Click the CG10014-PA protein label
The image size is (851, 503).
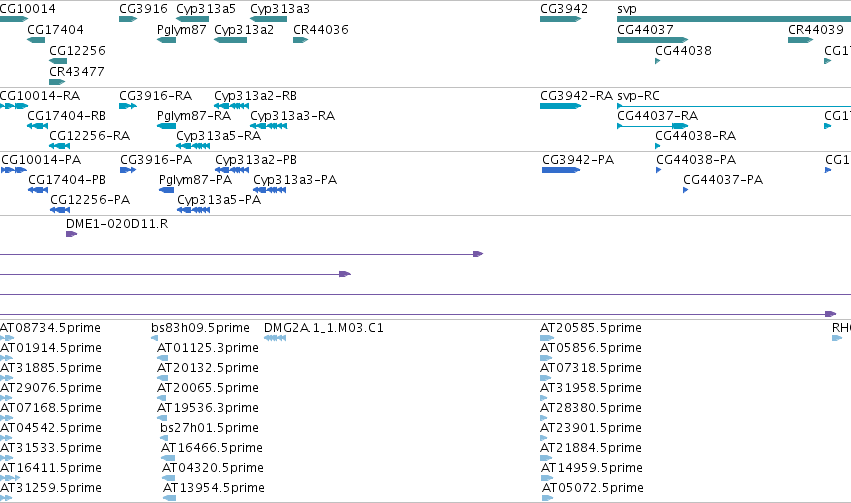41,160
